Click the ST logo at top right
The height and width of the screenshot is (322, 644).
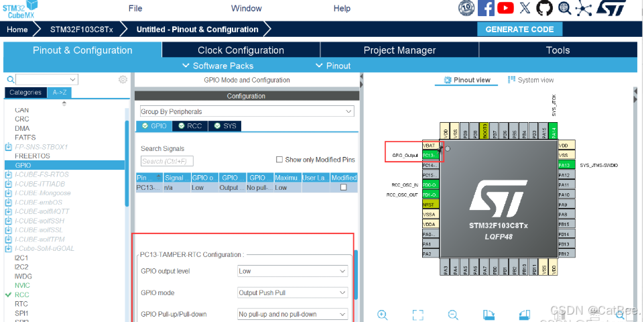610,8
